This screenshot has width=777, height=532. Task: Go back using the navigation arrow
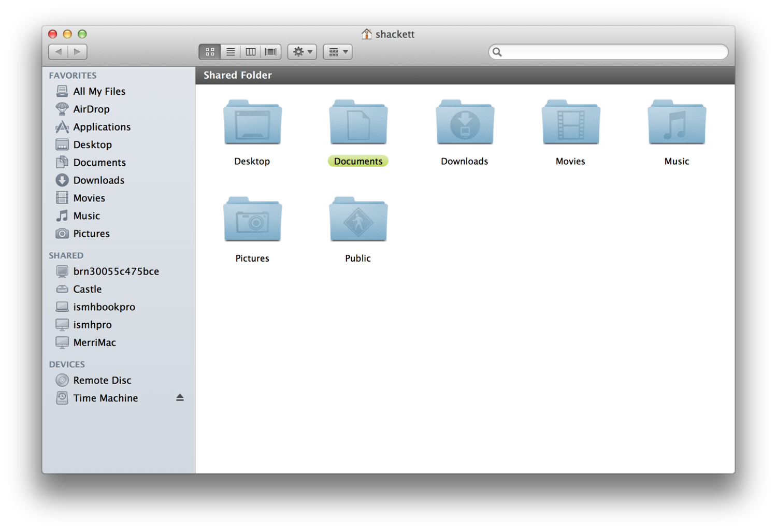[59, 52]
